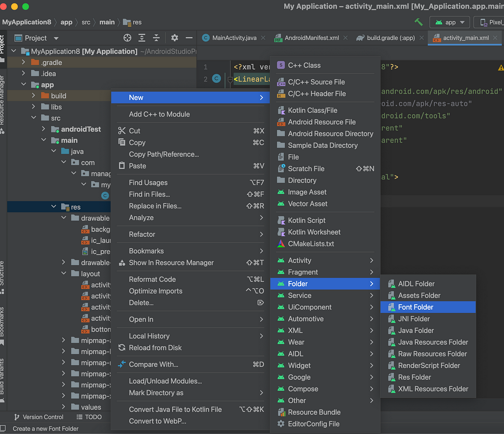The height and width of the screenshot is (434, 504).
Task: Click the Kotlin Class/File icon
Action: pyautogui.click(x=281, y=110)
